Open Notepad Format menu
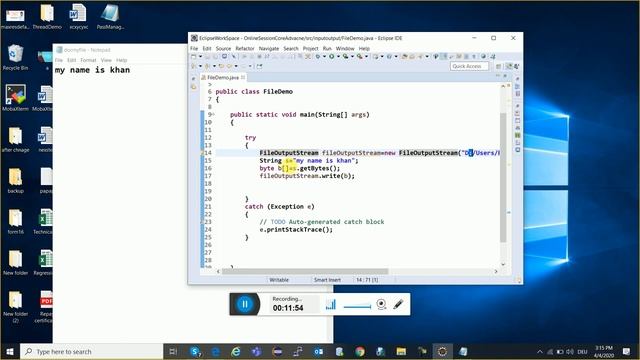The image size is (640, 360). (88, 60)
